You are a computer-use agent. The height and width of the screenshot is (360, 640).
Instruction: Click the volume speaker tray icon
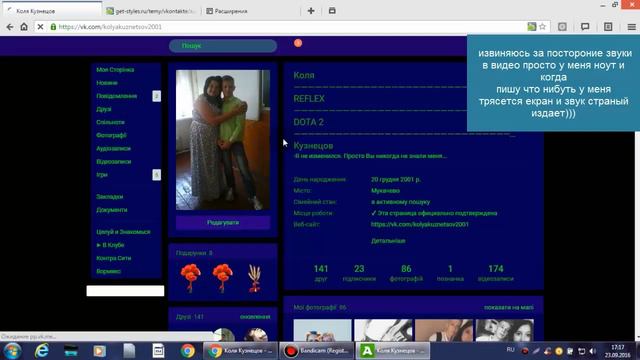coord(593,351)
